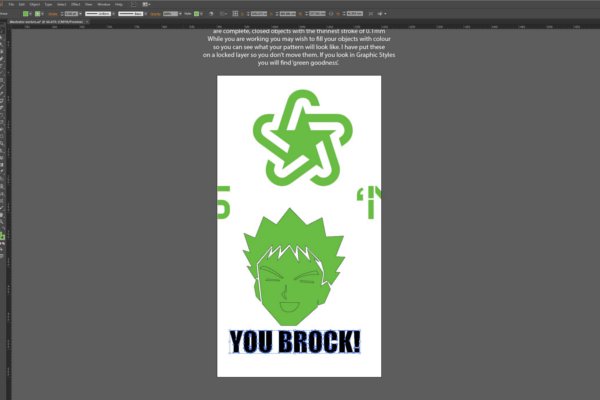Click the orange Stroke panel link
Viewport: 600px width, 400px height.
[x=53, y=14]
